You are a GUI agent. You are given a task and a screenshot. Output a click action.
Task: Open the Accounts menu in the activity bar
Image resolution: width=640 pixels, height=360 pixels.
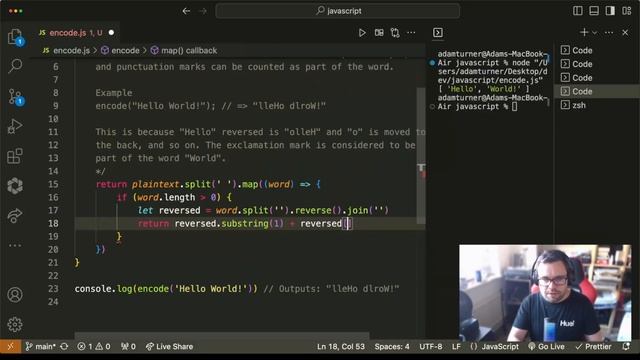point(15,295)
